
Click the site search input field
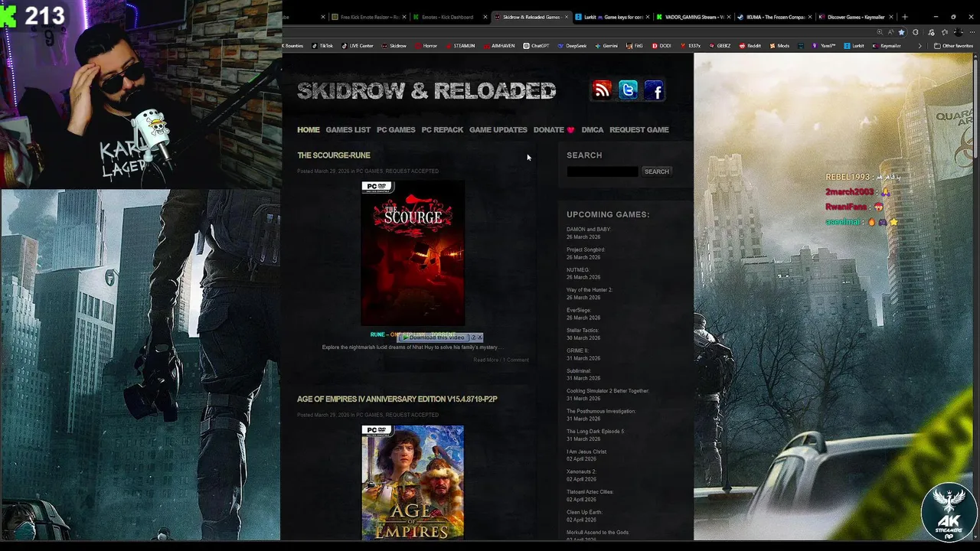(602, 171)
